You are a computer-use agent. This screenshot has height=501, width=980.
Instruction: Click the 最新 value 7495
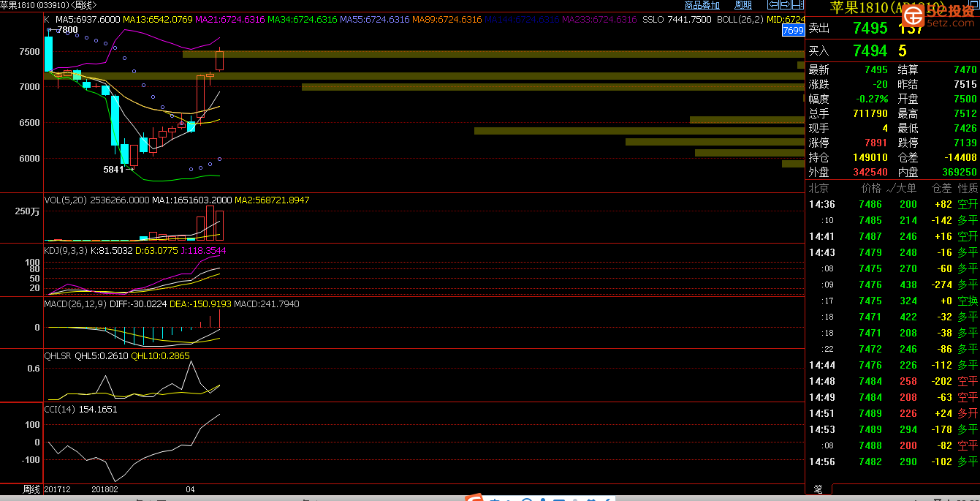(876, 69)
